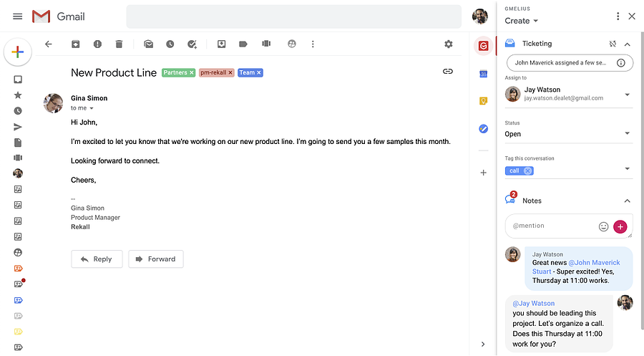Snooze this email with the clock icon
The width and height of the screenshot is (644, 356).
coord(170,44)
